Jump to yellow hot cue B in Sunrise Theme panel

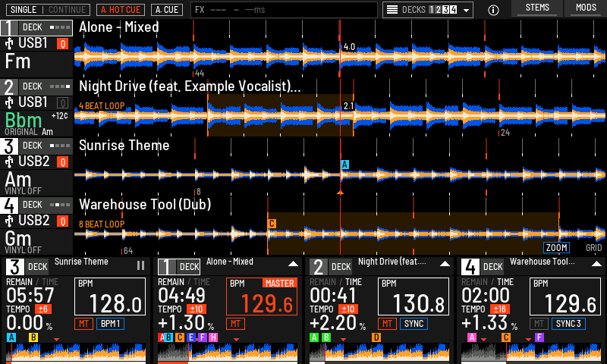click(33, 337)
